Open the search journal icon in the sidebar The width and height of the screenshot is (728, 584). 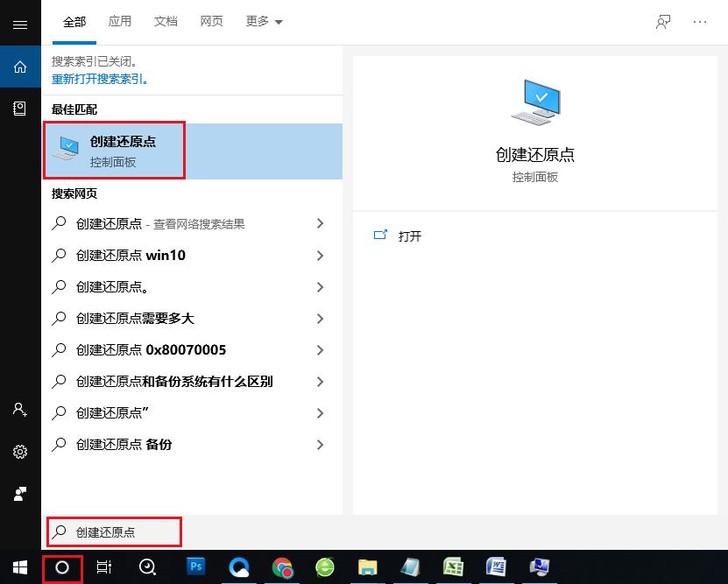pos(20,108)
